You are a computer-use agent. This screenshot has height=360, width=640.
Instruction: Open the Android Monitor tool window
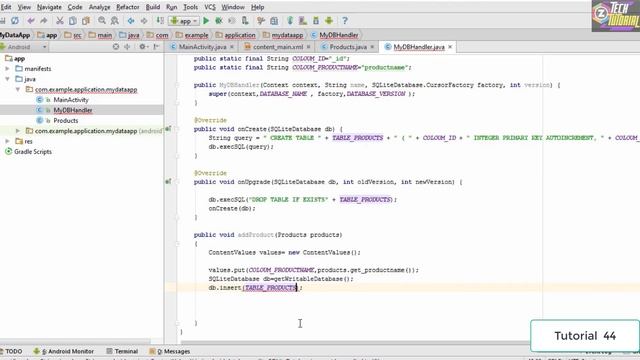coord(63,351)
